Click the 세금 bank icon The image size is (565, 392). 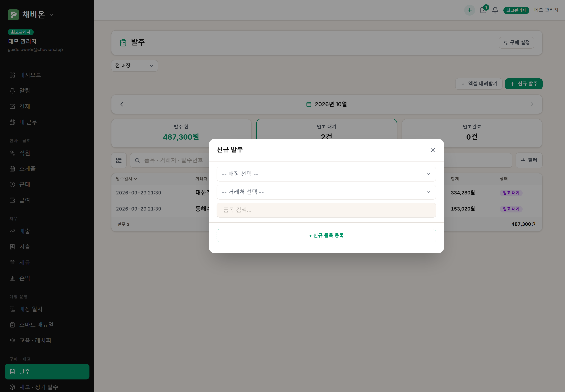[12, 263]
